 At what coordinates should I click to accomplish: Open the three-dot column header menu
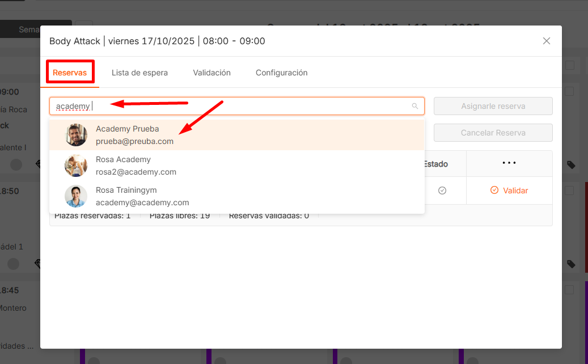coord(509,163)
